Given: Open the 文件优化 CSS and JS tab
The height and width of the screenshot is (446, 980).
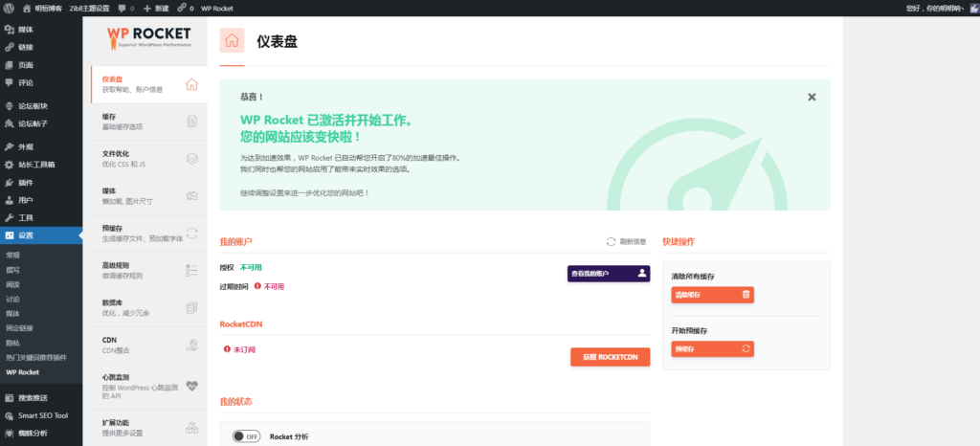Looking at the screenshot, I should 148,159.
